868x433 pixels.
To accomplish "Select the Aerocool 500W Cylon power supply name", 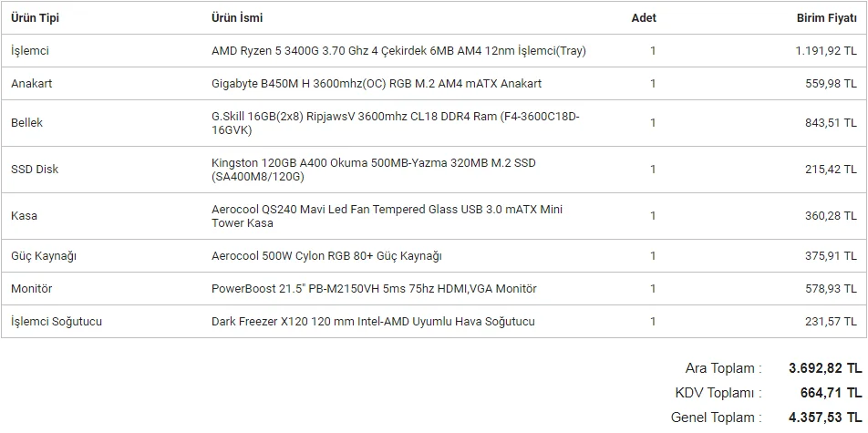I will click(326, 256).
